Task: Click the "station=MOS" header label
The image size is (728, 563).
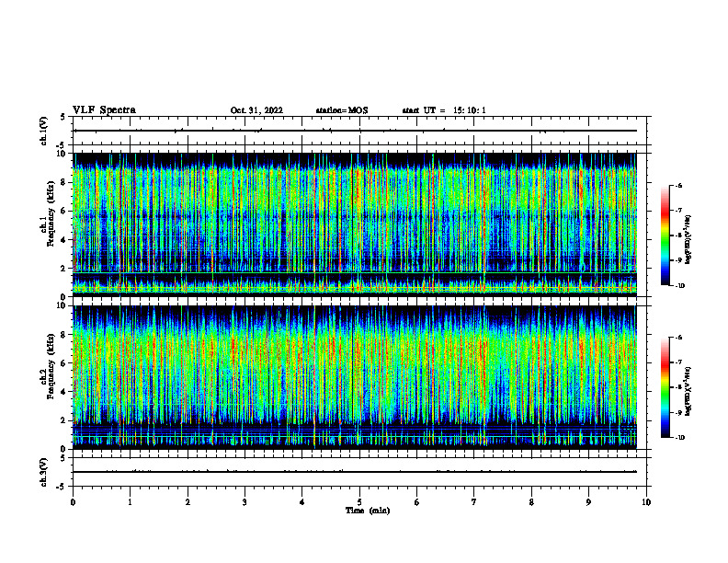Action: (342, 110)
